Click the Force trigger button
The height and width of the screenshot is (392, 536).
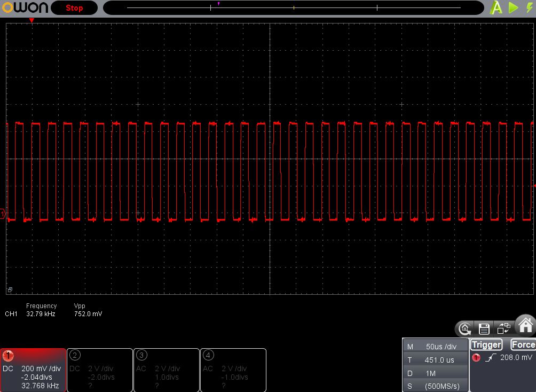tap(523, 344)
